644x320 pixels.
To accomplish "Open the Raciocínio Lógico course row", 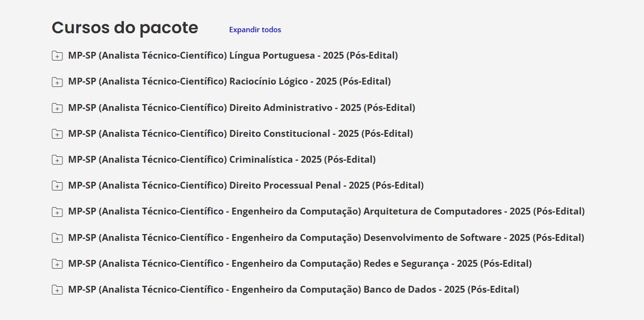I will (229, 82).
